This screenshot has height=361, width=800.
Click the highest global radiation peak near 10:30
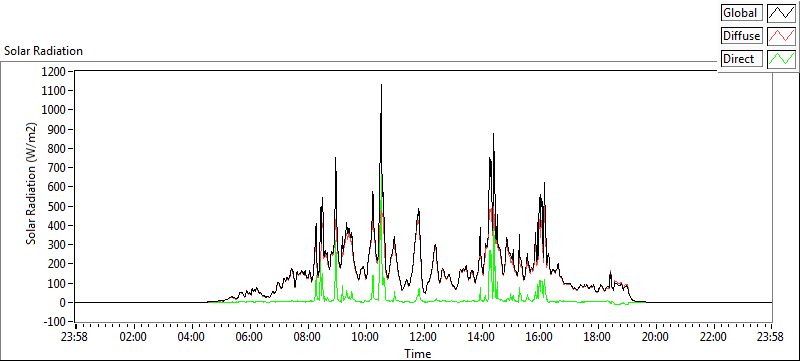pos(381,85)
